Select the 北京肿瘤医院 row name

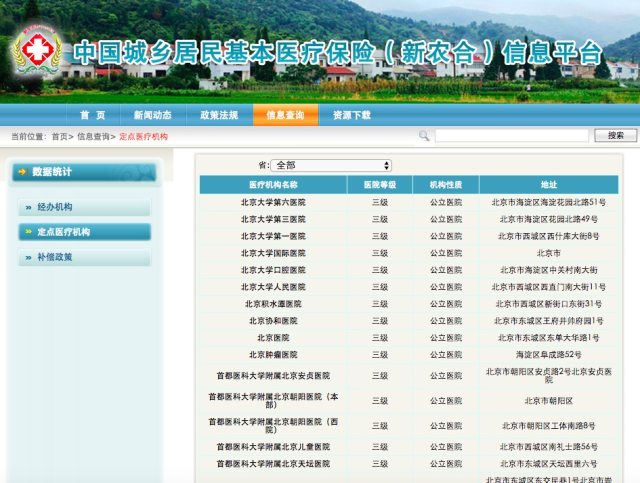[273, 355]
